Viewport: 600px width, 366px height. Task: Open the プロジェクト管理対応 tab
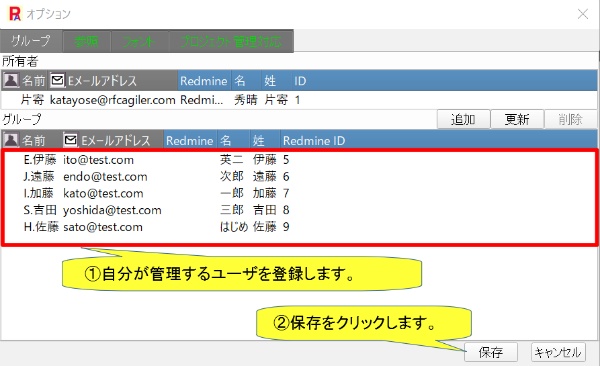pos(231,41)
